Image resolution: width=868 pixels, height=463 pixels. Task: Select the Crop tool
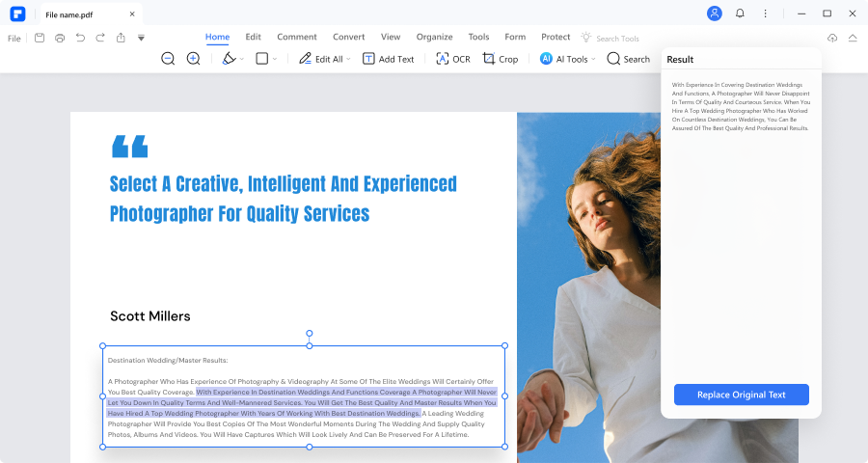(501, 59)
